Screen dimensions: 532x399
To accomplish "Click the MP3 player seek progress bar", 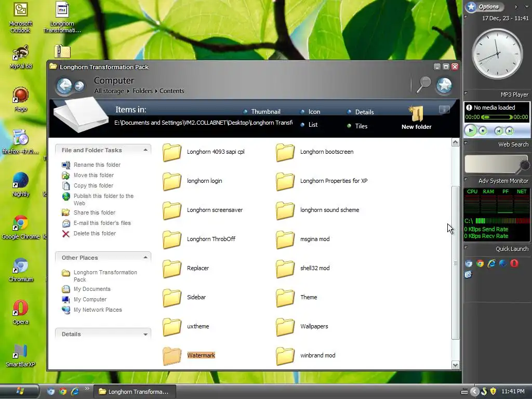I will click(497, 117).
